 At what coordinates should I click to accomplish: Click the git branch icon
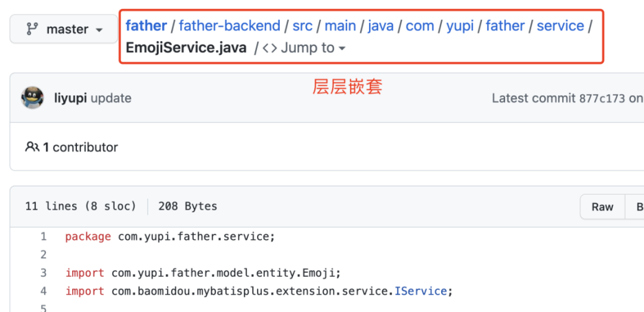(31, 29)
